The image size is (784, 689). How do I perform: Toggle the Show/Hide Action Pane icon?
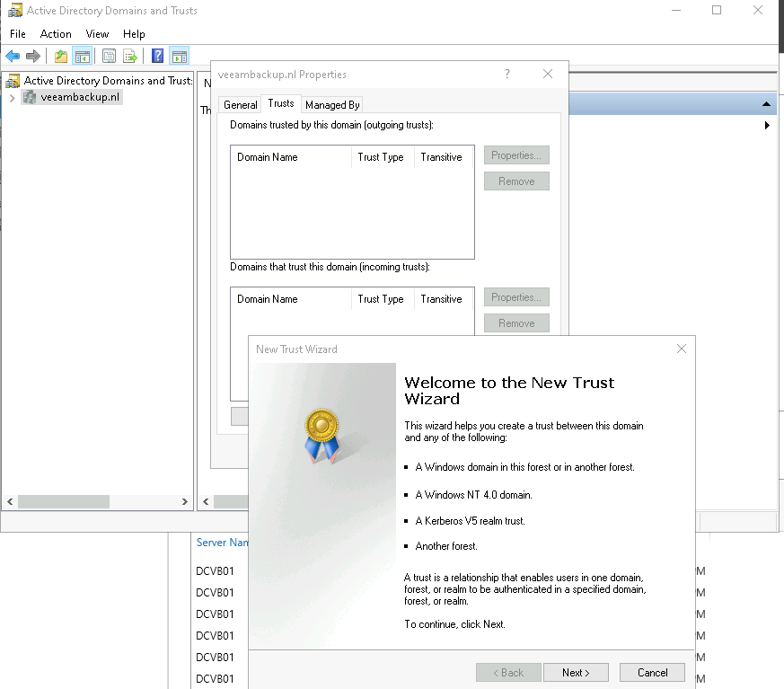(180, 57)
